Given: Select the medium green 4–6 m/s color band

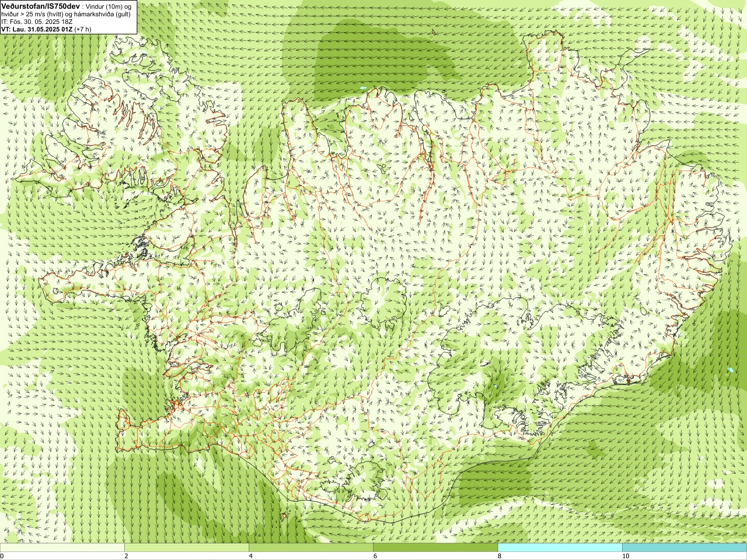Looking at the screenshot, I should point(311,548).
